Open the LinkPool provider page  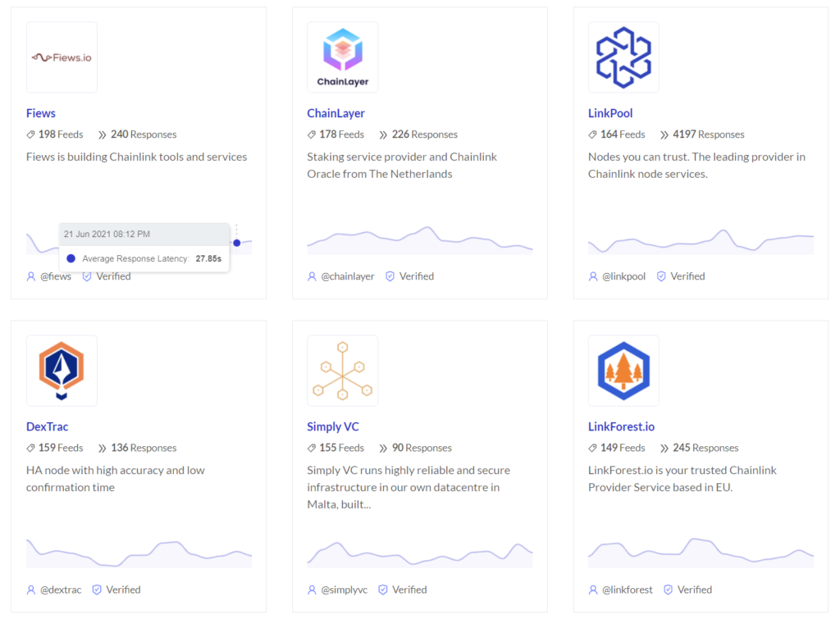610,113
